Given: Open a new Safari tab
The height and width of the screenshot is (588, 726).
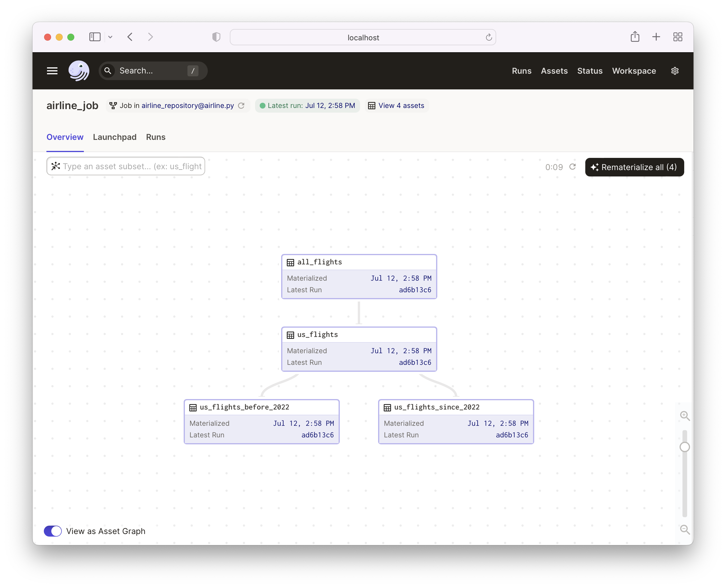Looking at the screenshot, I should pos(656,37).
